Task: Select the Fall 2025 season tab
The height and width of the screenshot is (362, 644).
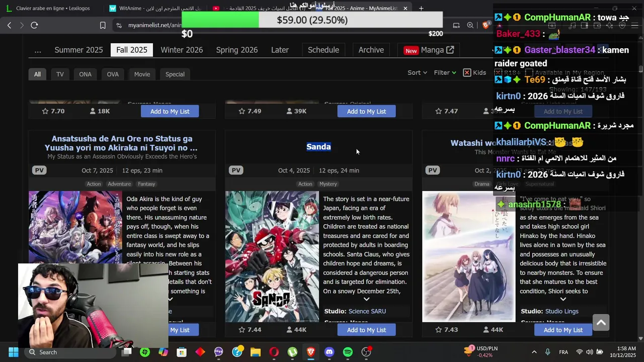Action: click(x=132, y=50)
